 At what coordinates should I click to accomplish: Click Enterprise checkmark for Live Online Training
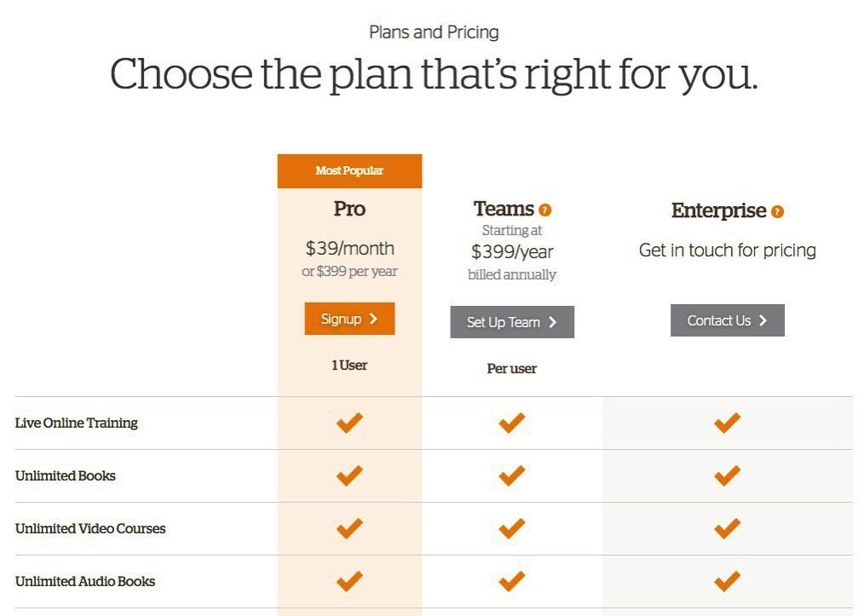(x=727, y=423)
